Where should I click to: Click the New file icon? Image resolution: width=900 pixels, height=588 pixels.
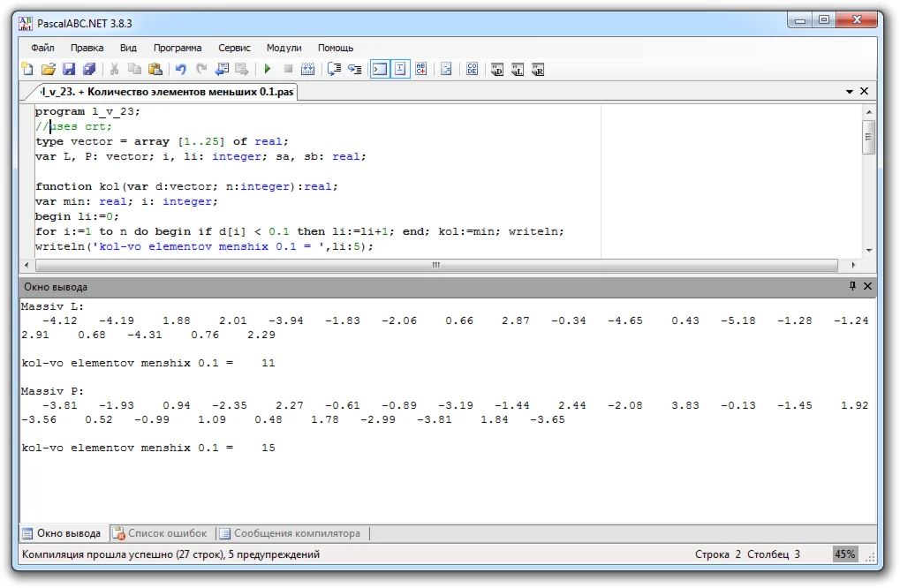[x=27, y=69]
